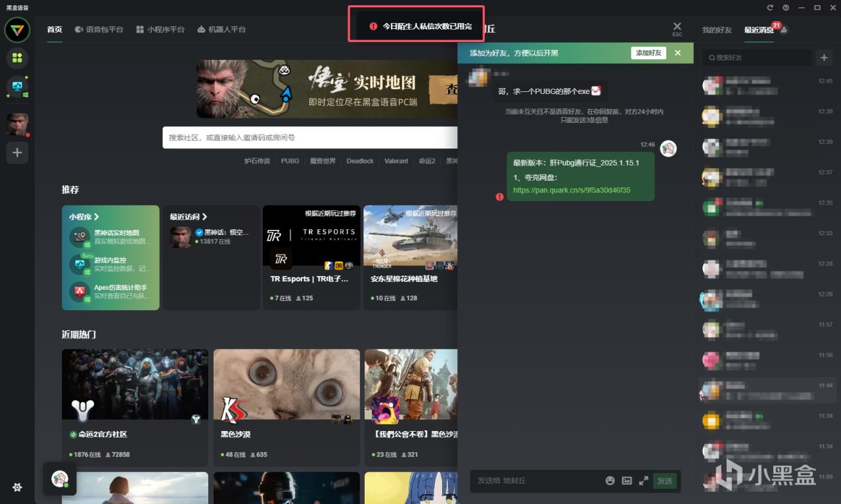Close the chat panel with ESC X
The image size is (841, 504).
pyautogui.click(x=677, y=29)
